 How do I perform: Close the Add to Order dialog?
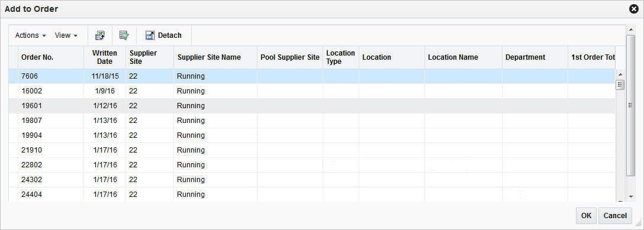click(634, 9)
